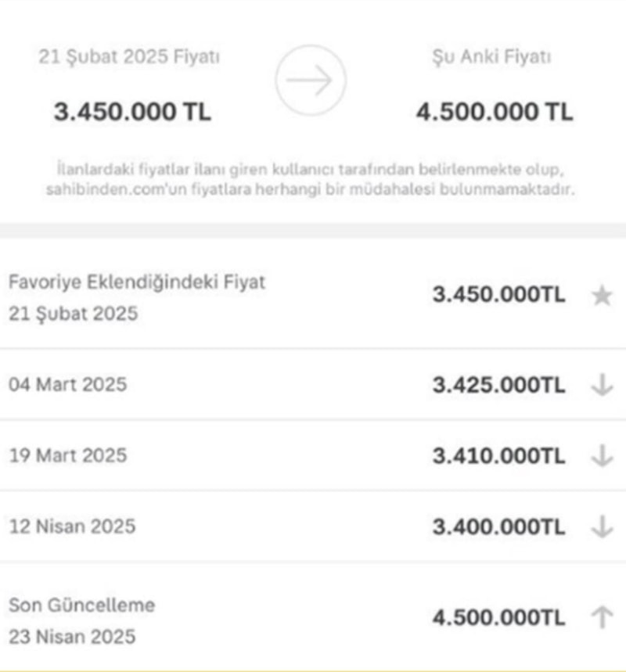Click the up arrow next to 4.500.000TL
This screenshot has width=626, height=672.
point(601,618)
